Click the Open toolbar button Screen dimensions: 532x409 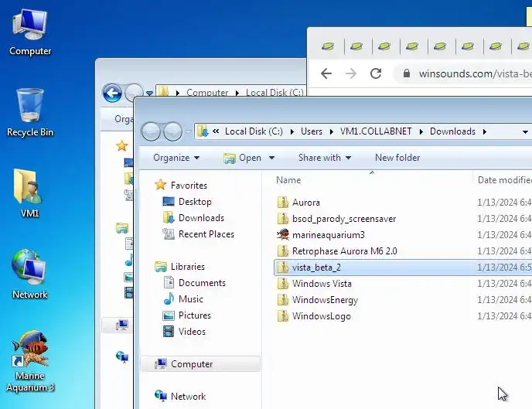point(243,158)
